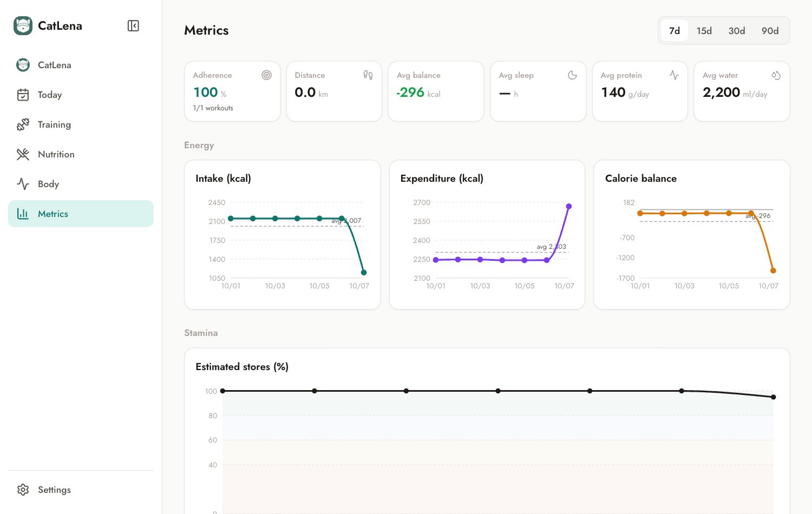Click the 10/07 point on Calorie balance chart
812x514 pixels.
[773, 271]
